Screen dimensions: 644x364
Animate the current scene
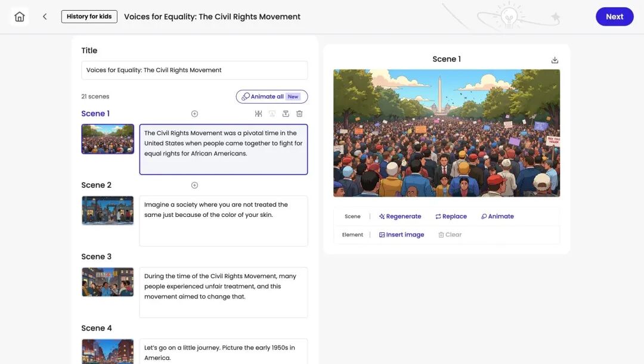497,216
